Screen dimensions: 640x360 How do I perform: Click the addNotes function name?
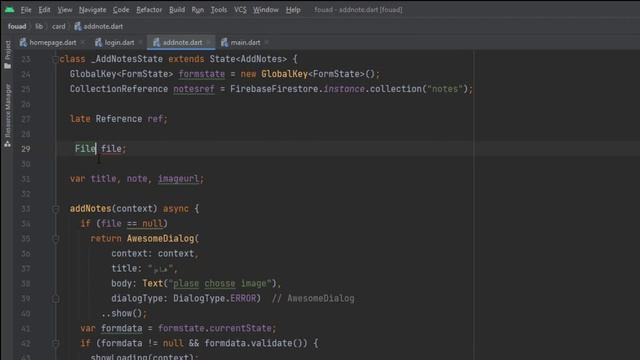tap(90, 209)
